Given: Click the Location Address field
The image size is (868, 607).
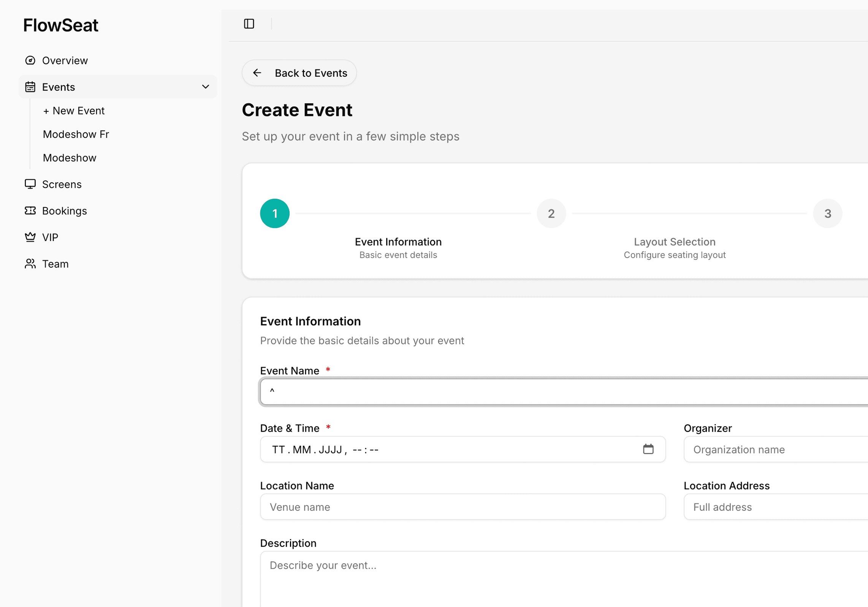Looking at the screenshot, I should [776, 507].
